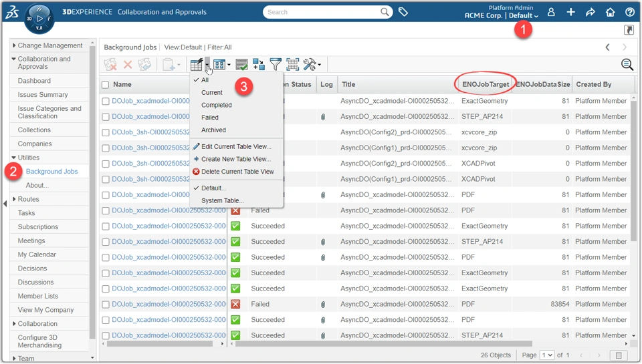Click the ENOJobTarget column header

(486, 84)
